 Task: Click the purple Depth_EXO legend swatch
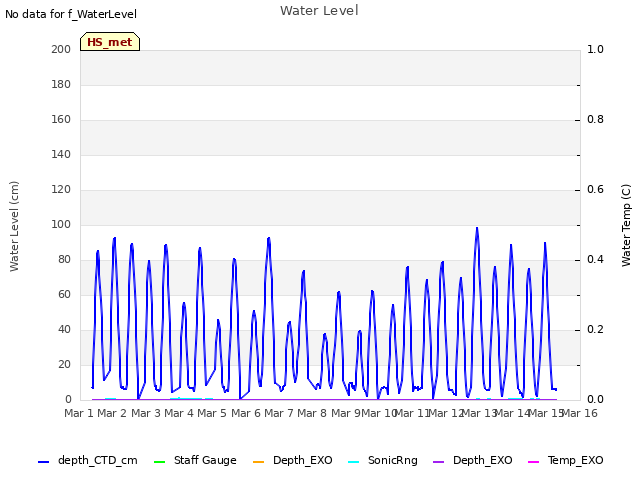click(438, 462)
